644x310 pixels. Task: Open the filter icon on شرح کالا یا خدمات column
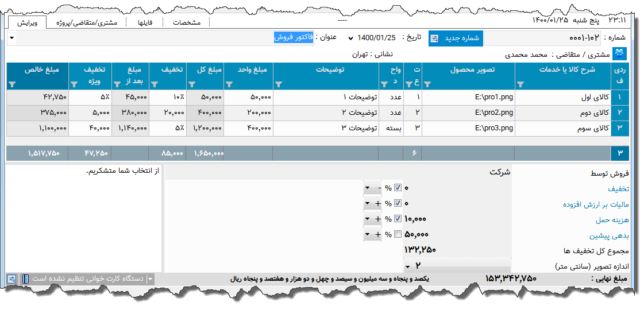pos(522,84)
